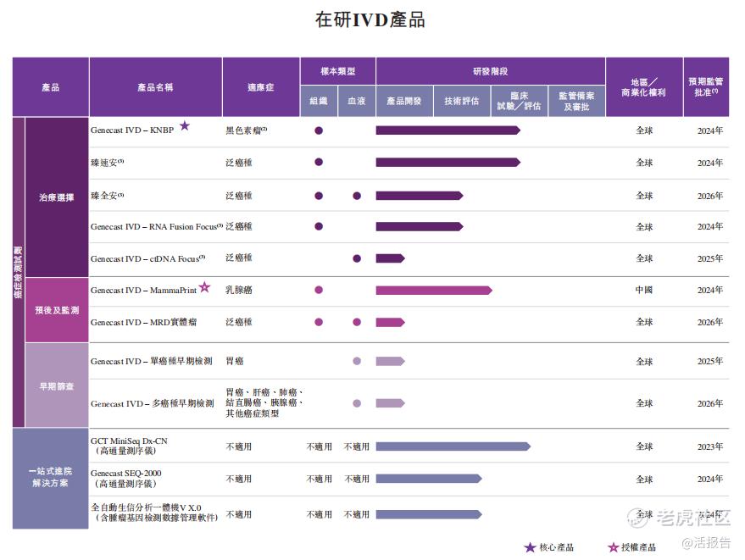
Task: Click the 黑色素瘤 indication cell
Action: [246, 130]
